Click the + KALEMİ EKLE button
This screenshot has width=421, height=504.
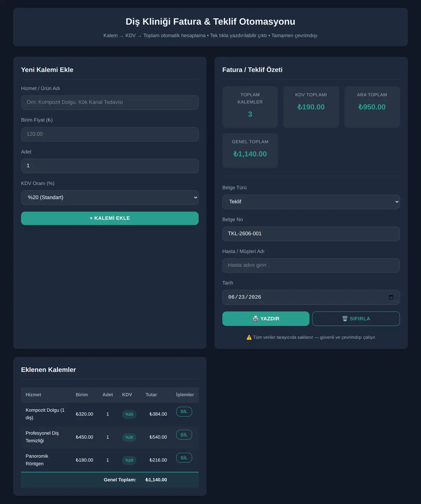pyautogui.click(x=110, y=218)
